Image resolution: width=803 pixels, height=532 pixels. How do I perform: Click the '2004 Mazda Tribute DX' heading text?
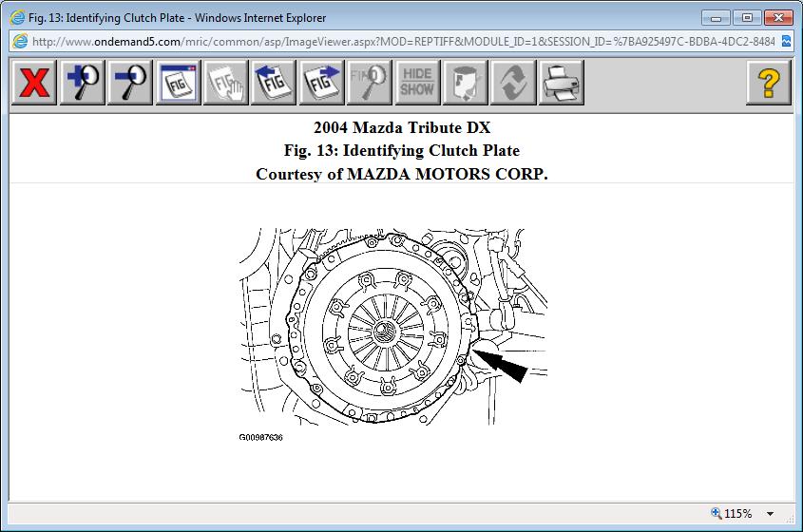[402, 127]
